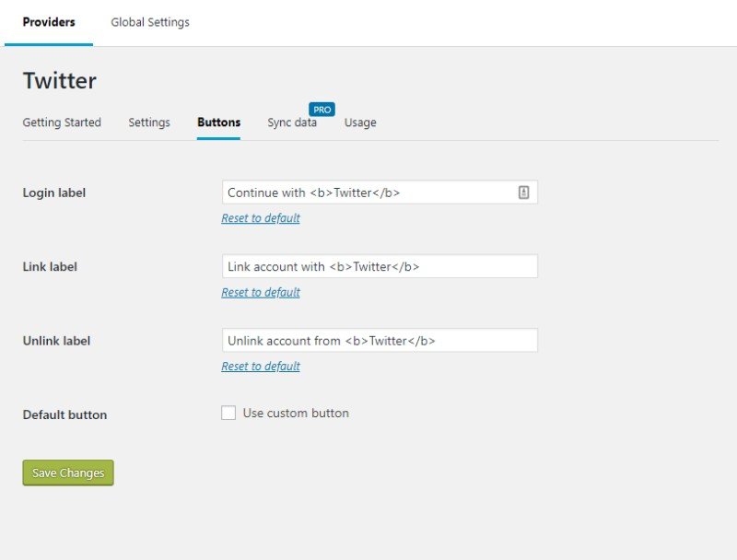This screenshot has height=560, width=737.
Task: Click the PRO badge above Sync data
Action: pyautogui.click(x=322, y=110)
